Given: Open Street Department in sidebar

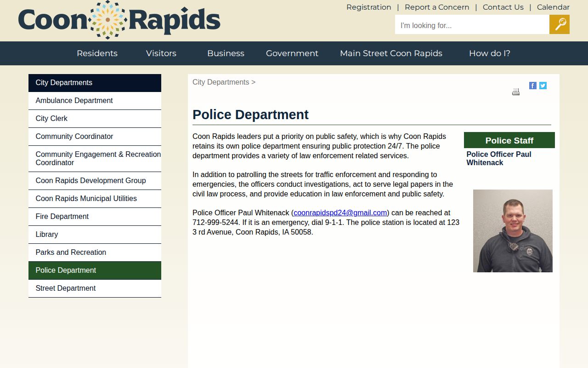Looking at the screenshot, I should pos(95,288).
